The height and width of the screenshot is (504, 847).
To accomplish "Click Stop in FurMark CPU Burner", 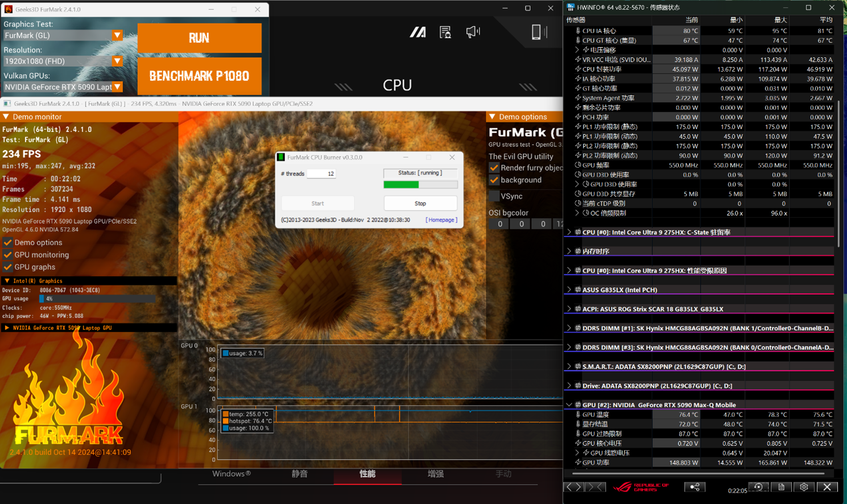I will [420, 203].
